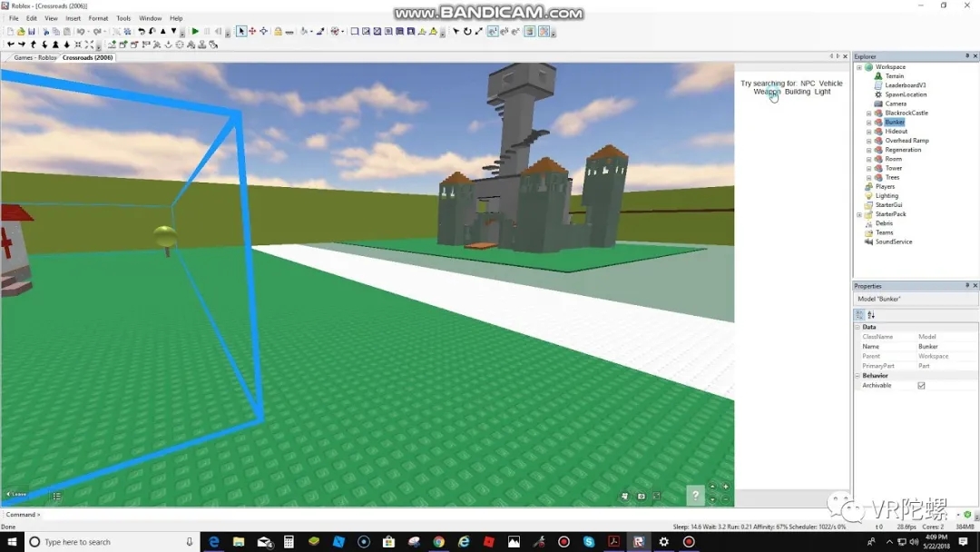
Task: Select SoundService in Explorer
Action: [x=894, y=241]
